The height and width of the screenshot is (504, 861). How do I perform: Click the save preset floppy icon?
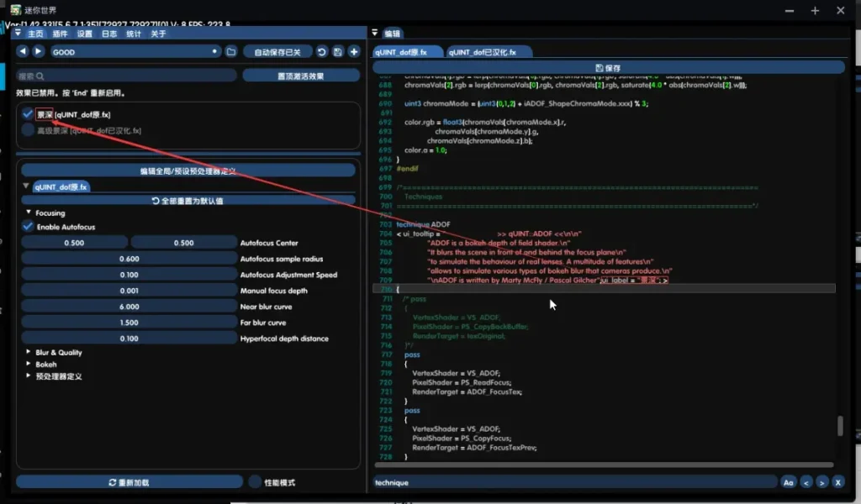tap(338, 52)
